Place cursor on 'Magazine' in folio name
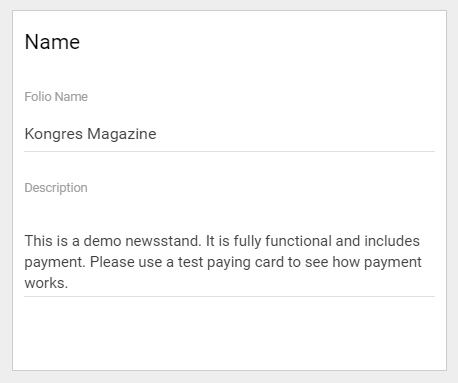This screenshot has width=458, height=383. (x=122, y=134)
